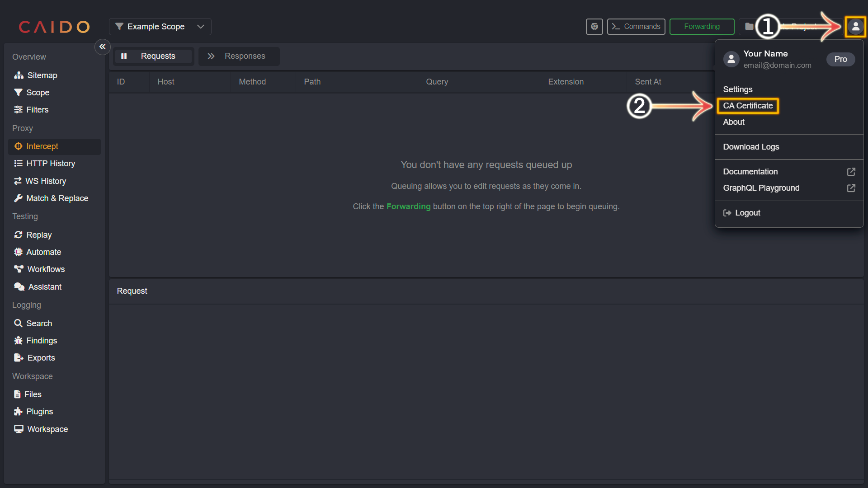Image resolution: width=868 pixels, height=488 pixels.
Task: Click the Path column header
Action: [312, 82]
